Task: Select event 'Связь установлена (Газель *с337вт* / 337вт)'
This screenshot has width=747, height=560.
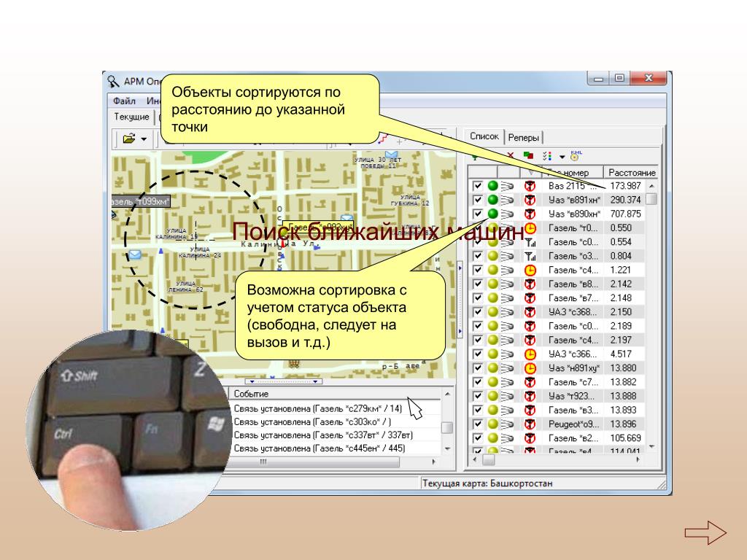Action: [323, 435]
